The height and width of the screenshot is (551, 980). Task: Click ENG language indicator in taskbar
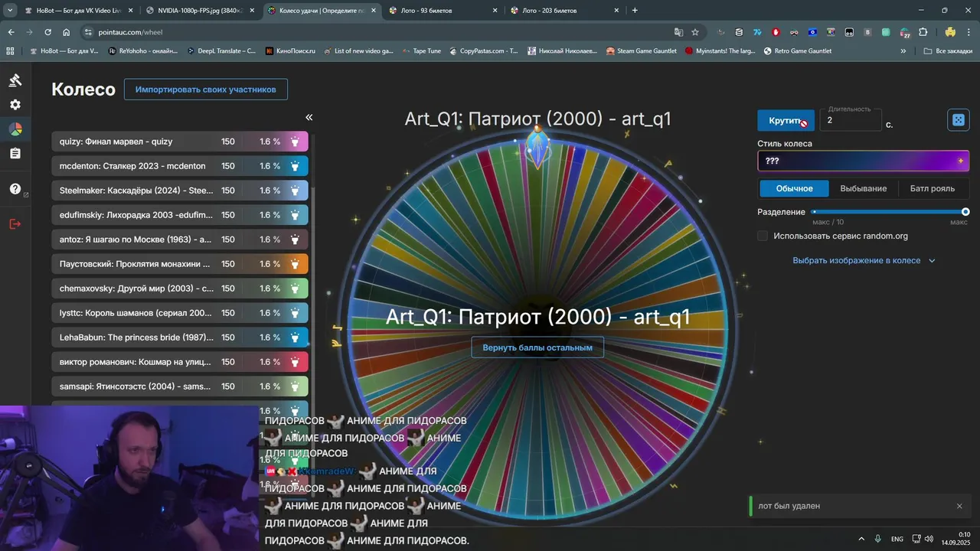(x=897, y=539)
